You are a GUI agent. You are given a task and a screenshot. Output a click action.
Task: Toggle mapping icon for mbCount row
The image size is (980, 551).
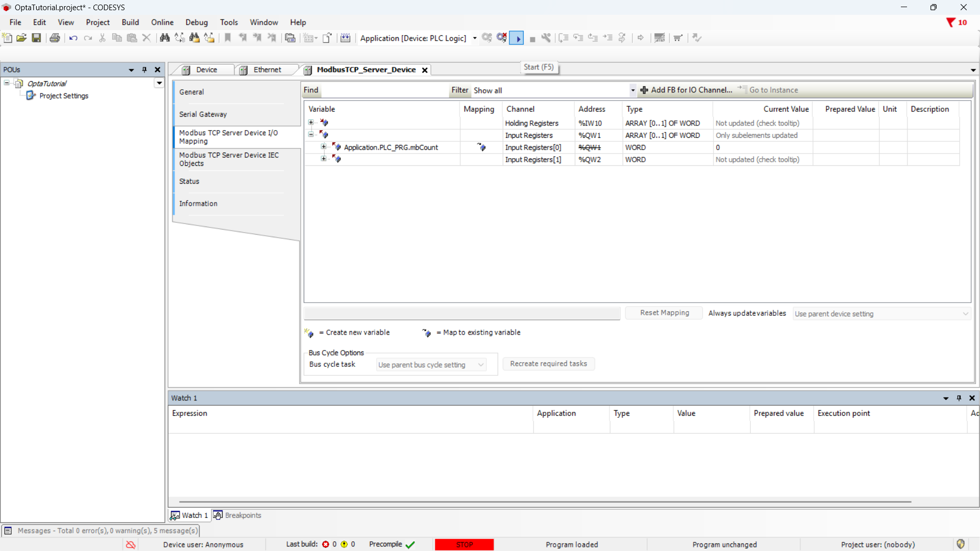point(481,147)
